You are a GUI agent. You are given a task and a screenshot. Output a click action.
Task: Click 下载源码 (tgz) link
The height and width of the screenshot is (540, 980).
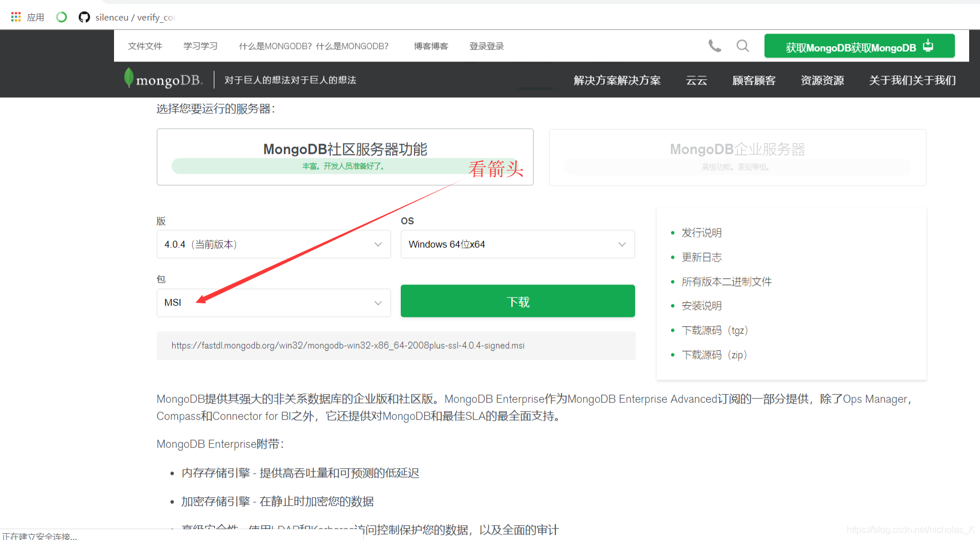(x=715, y=330)
